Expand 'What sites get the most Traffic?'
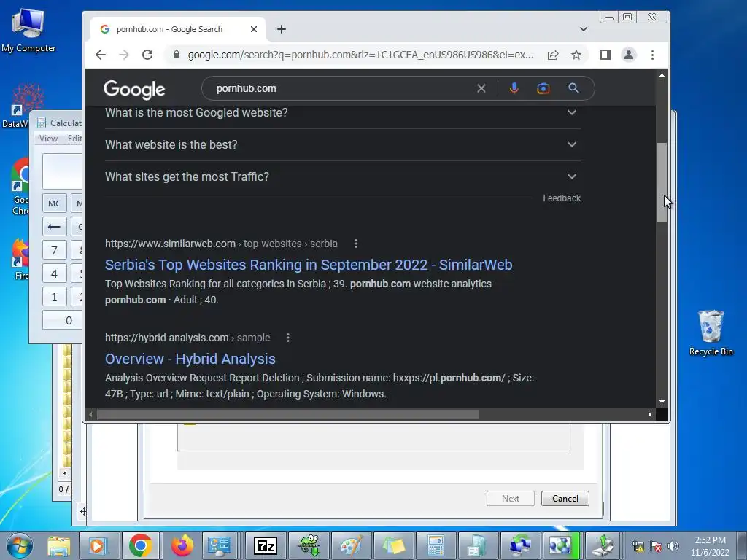The image size is (747, 560). [343, 176]
